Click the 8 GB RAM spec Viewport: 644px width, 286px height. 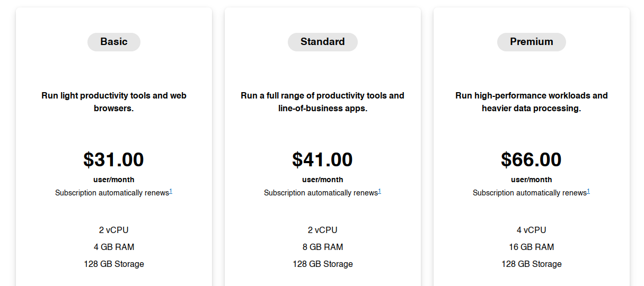[323, 247]
